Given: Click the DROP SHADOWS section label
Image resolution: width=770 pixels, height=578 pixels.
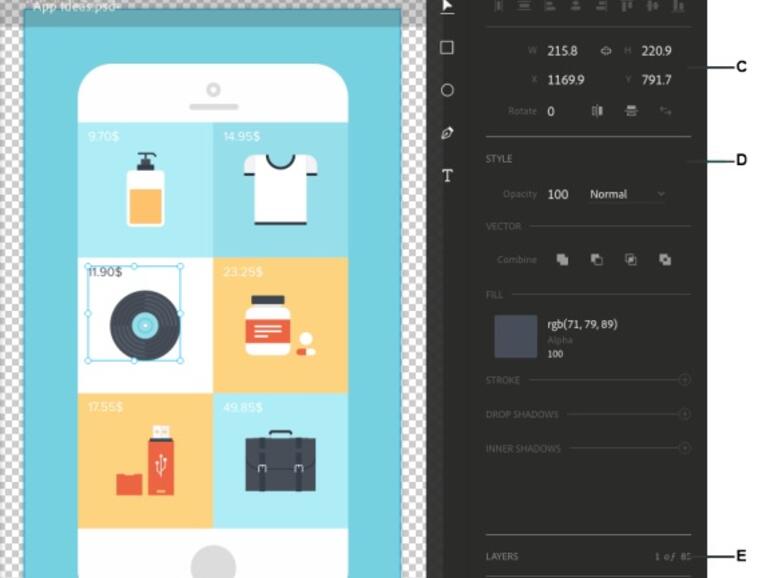Looking at the screenshot, I should 522,414.
